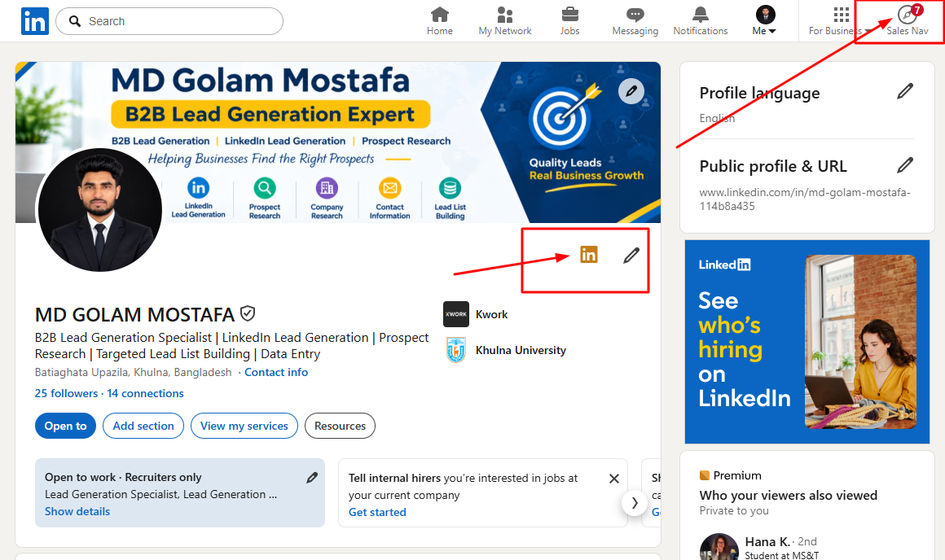The height and width of the screenshot is (560, 945).
Task: Dismiss the internal hirers card
Action: 614,479
